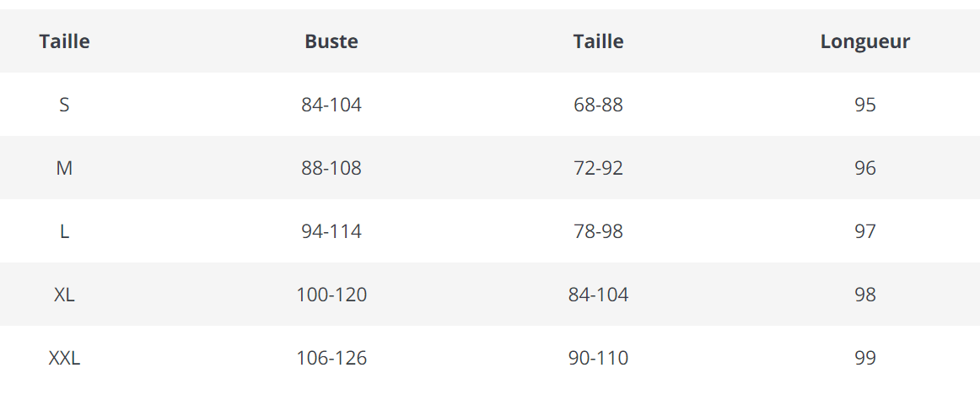Click the 72-92 waist value
Screen dimensions: 980x395
coord(598,168)
